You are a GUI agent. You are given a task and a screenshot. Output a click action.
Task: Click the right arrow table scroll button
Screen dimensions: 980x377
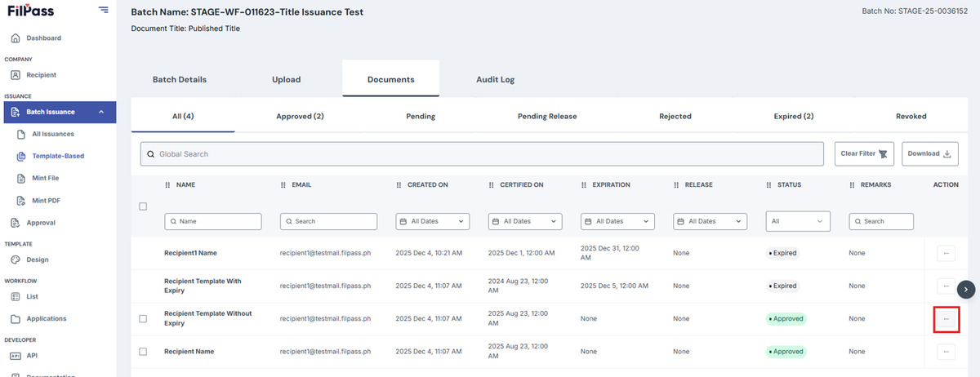967,288
